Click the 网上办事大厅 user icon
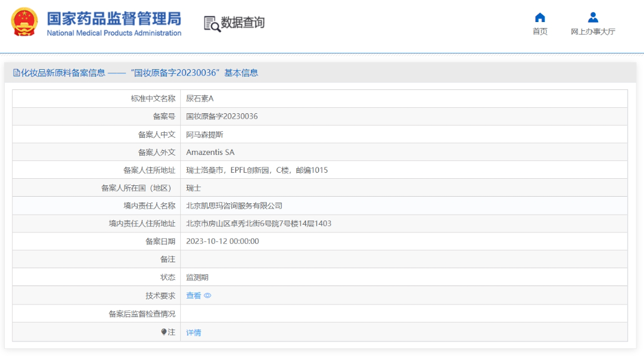Screen dimensions: 644x360 593,17
